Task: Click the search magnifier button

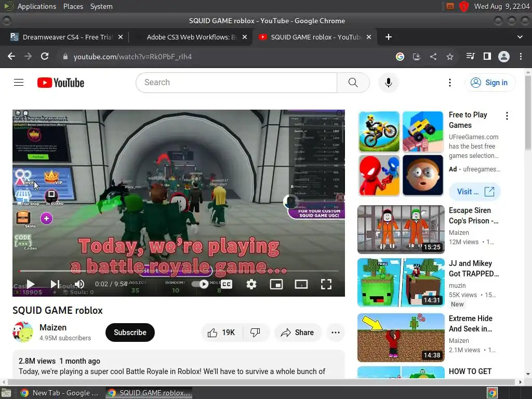Action: pyautogui.click(x=353, y=83)
